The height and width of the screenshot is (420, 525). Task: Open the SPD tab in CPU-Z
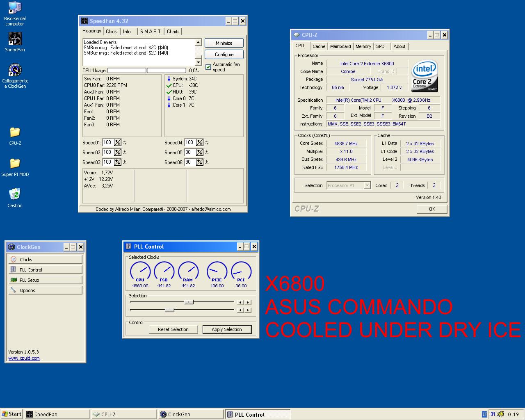tap(381, 46)
